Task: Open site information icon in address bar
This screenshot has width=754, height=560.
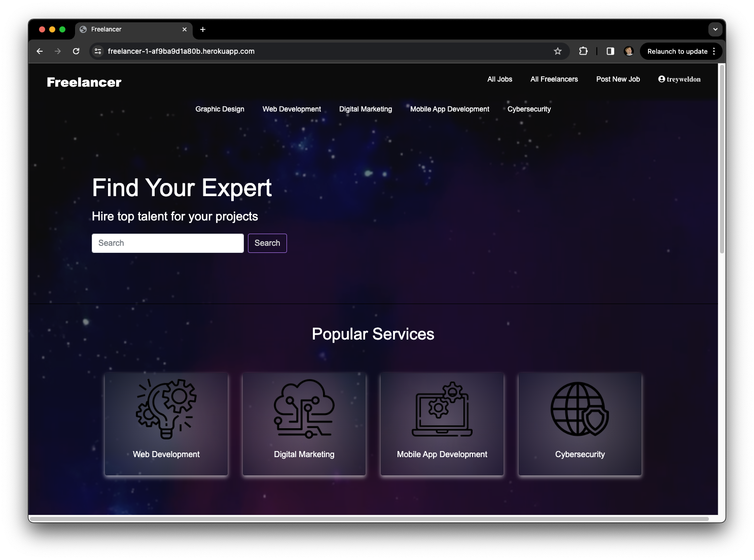Action: tap(98, 51)
